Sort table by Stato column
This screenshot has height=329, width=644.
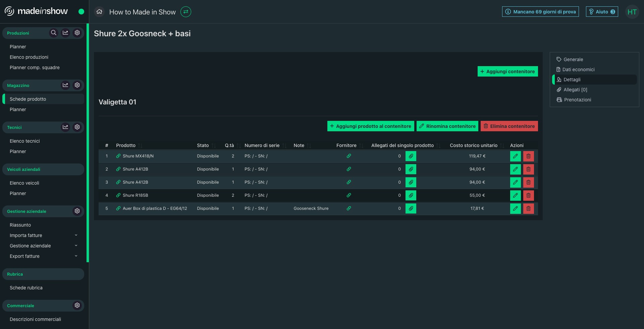coord(206,145)
